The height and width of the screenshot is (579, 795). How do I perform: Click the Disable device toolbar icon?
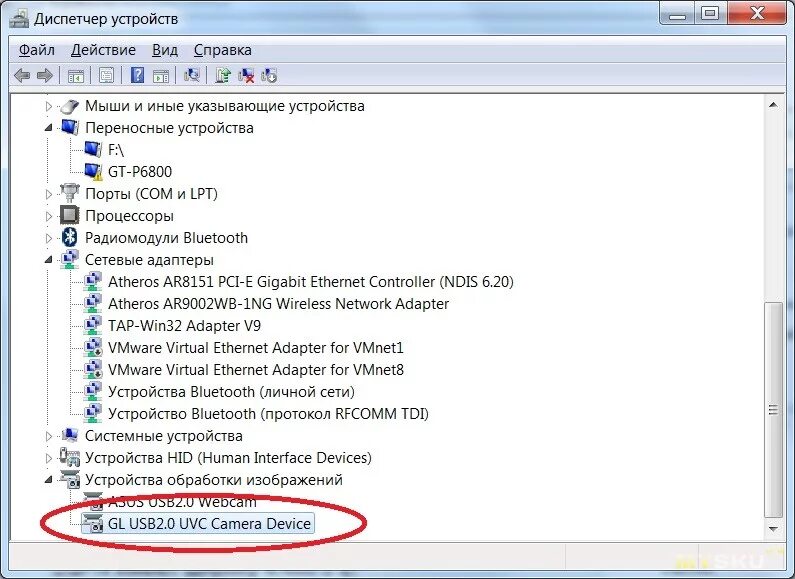(269, 76)
